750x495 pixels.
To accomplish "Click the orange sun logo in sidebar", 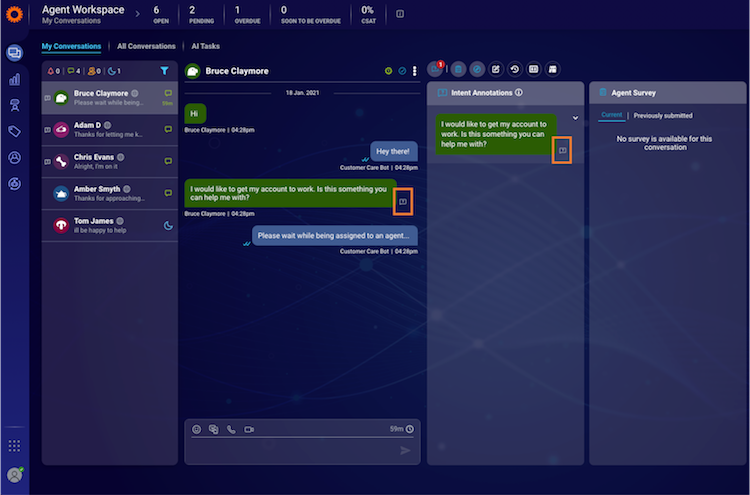I will click(x=14, y=14).
